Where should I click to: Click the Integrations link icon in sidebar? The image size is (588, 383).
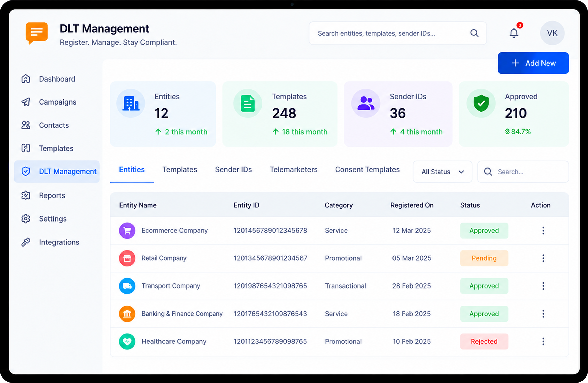pyautogui.click(x=26, y=242)
